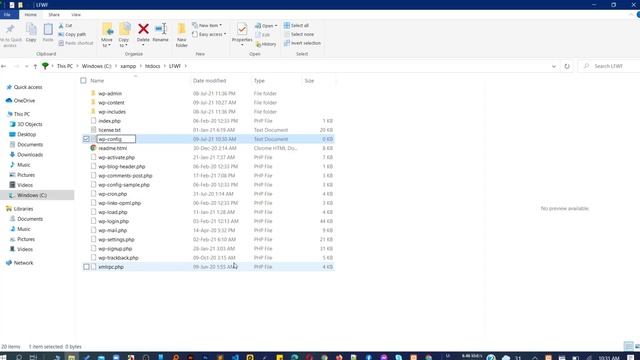Click the History icon

258,44
